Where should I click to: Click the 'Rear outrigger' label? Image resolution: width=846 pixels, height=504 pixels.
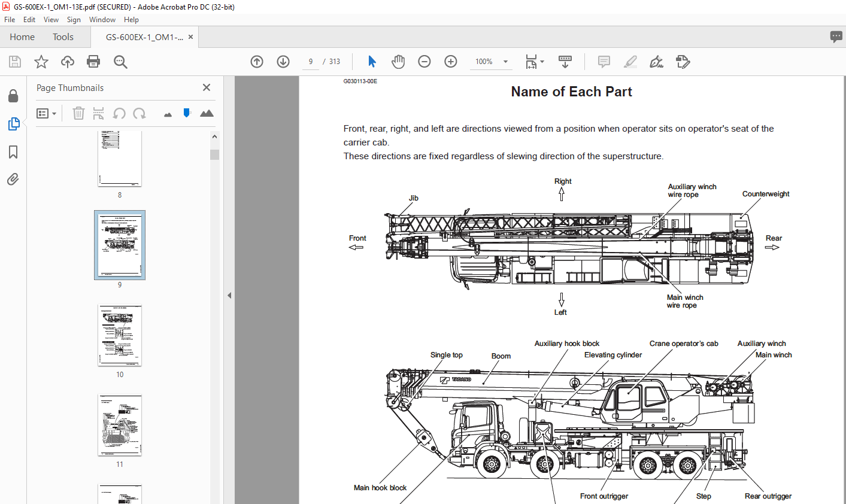(768, 496)
